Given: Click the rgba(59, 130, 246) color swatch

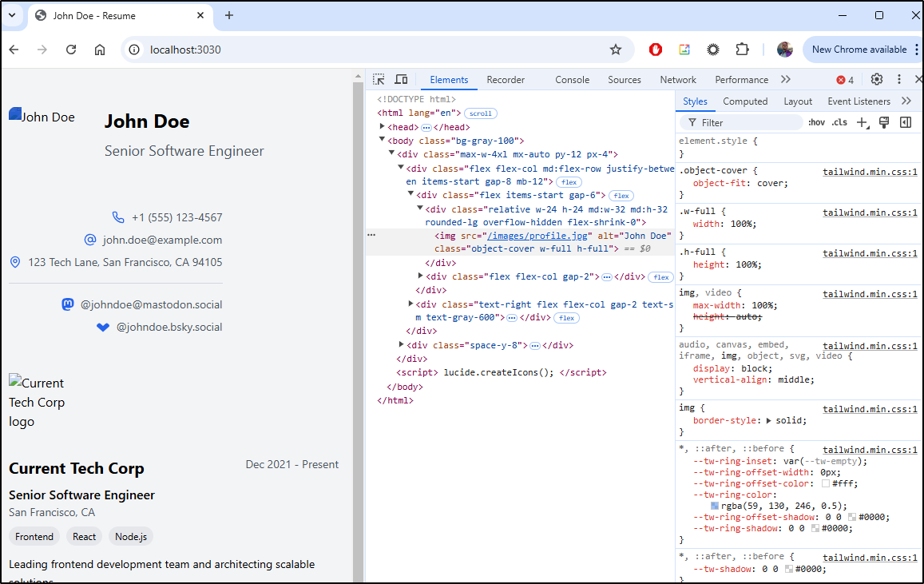Looking at the screenshot, I should pyautogui.click(x=715, y=506).
